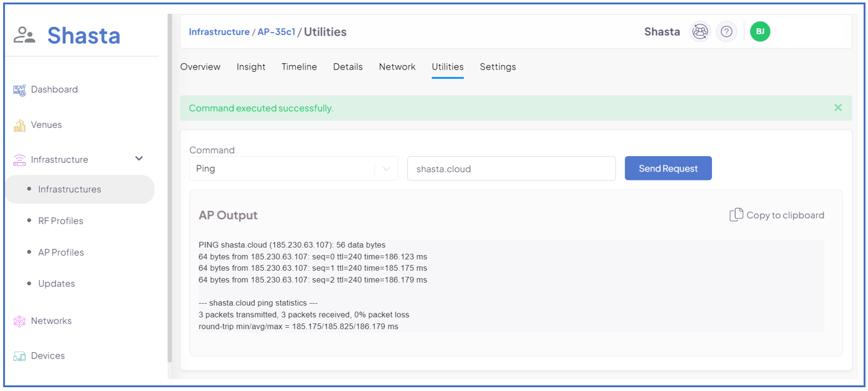Viewport: 868px width, 391px height.
Task: Dismiss the success message with X
Action: 838,108
